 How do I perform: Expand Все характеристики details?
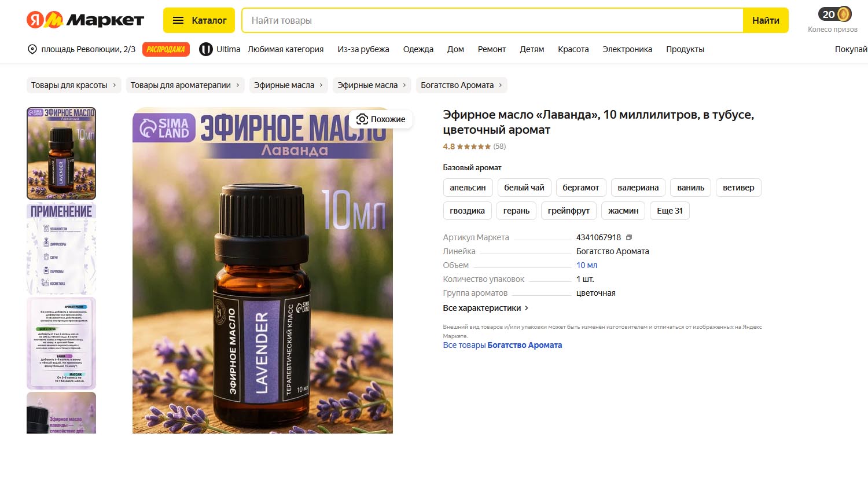(486, 308)
